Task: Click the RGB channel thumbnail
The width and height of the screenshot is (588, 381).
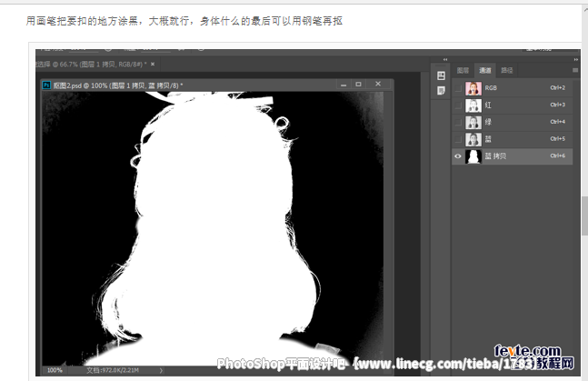Action: coord(473,88)
